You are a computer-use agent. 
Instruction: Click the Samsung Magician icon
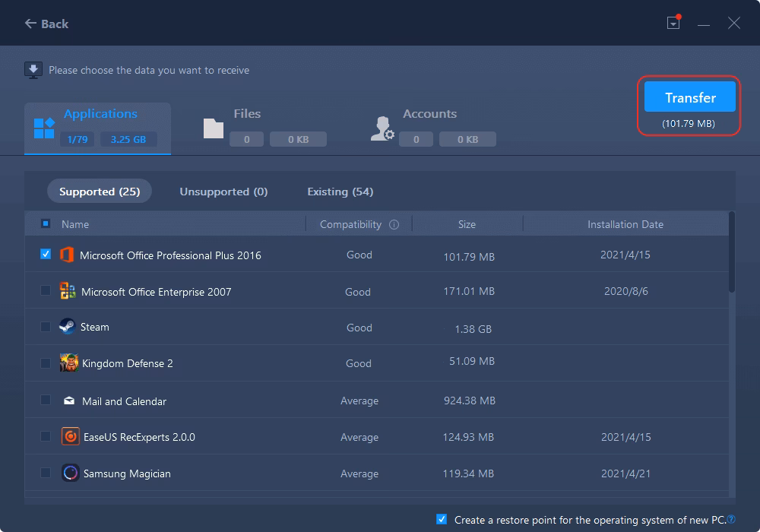pyautogui.click(x=70, y=473)
